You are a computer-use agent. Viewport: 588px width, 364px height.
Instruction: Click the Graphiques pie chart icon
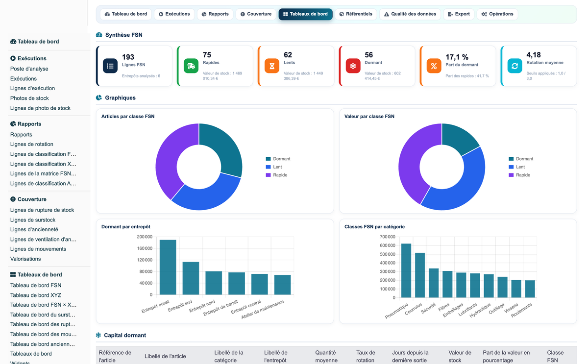click(99, 97)
